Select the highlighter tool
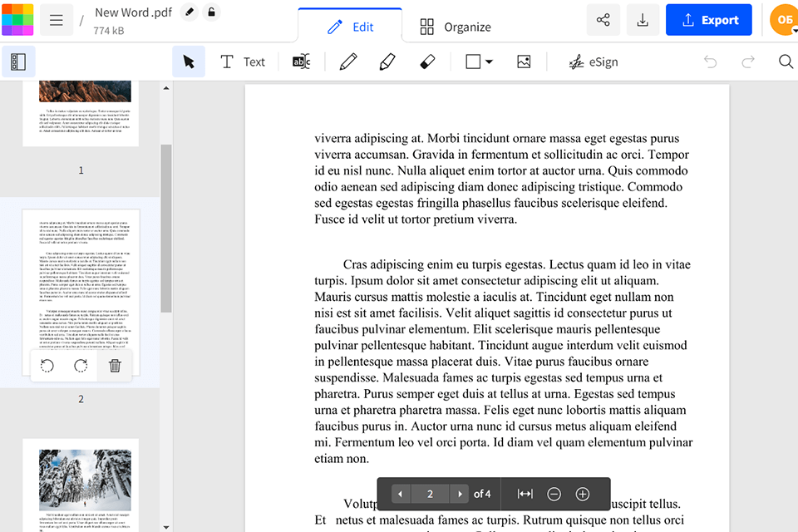The width and height of the screenshot is (798, 532). coord(387,62)
